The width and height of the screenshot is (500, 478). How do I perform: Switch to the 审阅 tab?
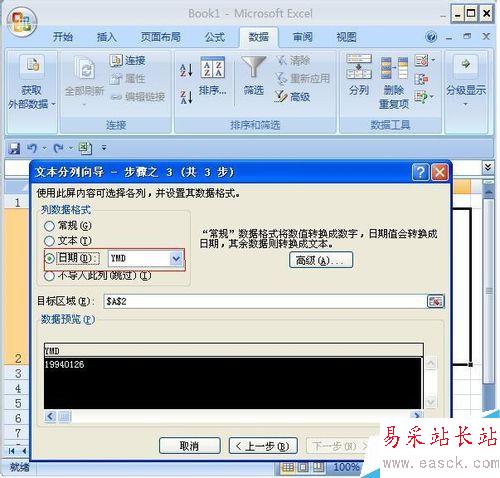click(x=302, y=37)
